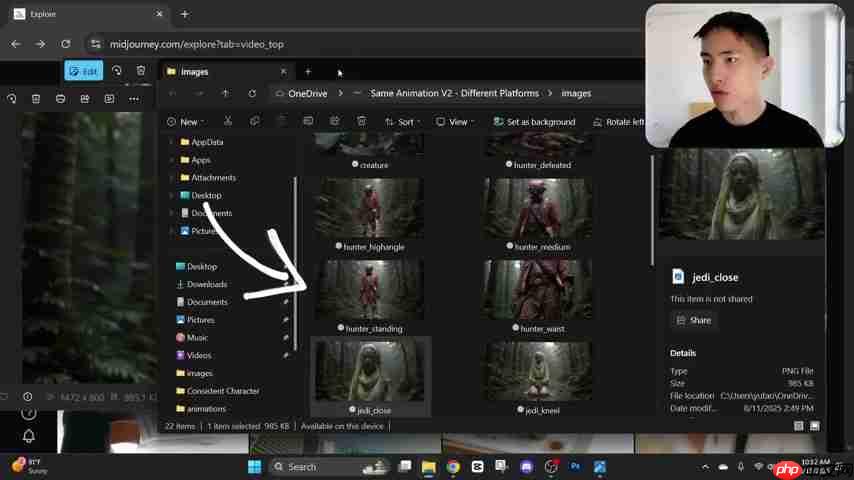Switch to details list view in status bar

(x=798, y=426)
